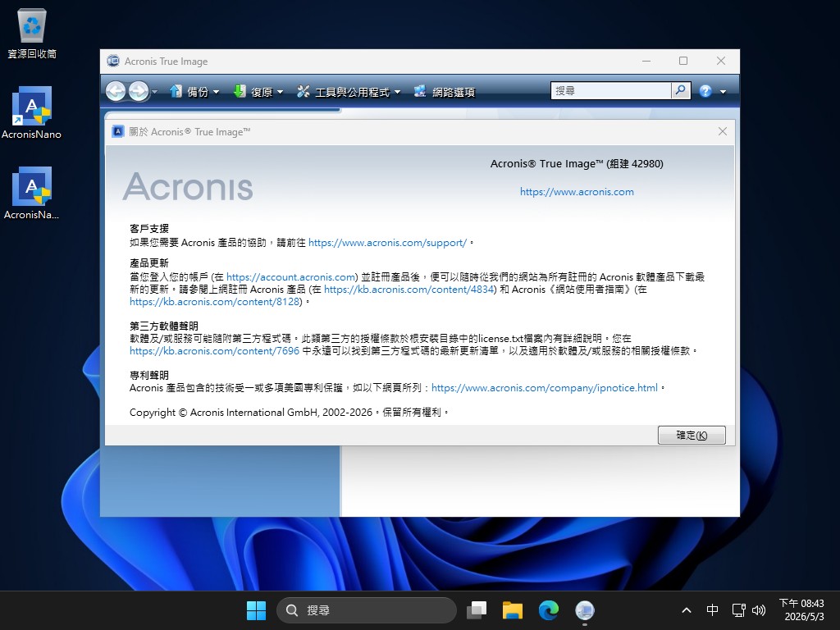Click the 客戶支援 heading text
The image size is (840, 630).
click(x=149, y=229)
